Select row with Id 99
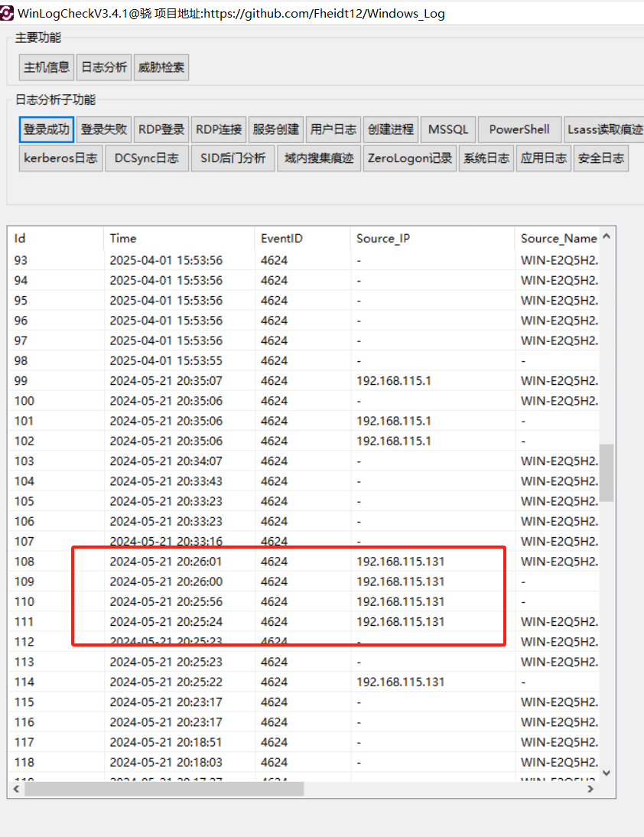 click(x=304, y=381)
